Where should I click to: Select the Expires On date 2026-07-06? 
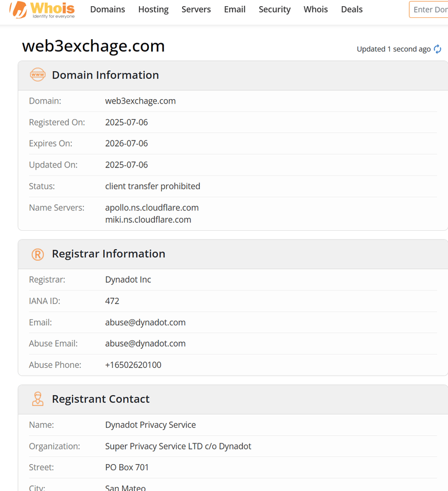click(126, 143)
